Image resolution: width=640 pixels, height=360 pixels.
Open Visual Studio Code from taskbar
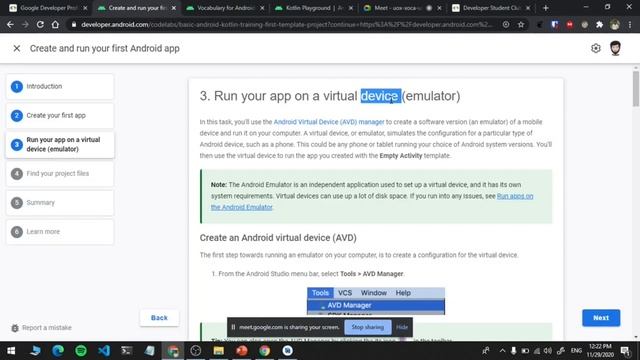(x=104, y=351)
